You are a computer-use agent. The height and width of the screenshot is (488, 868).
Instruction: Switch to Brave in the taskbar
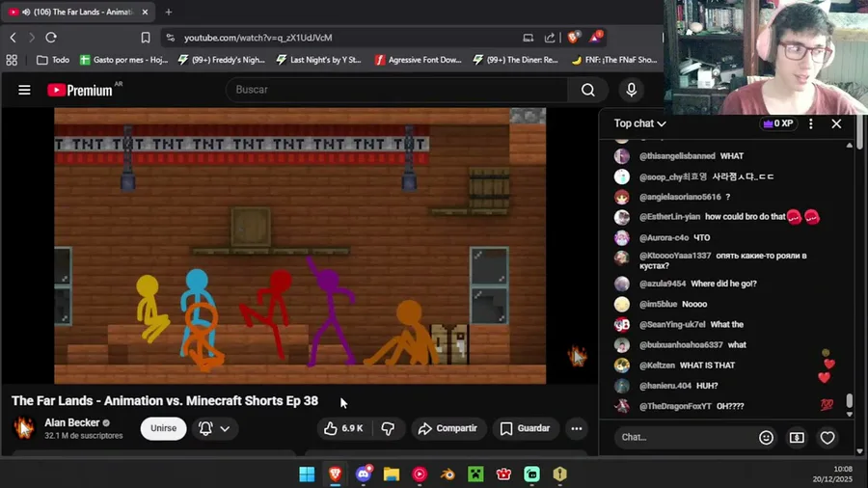335,474
